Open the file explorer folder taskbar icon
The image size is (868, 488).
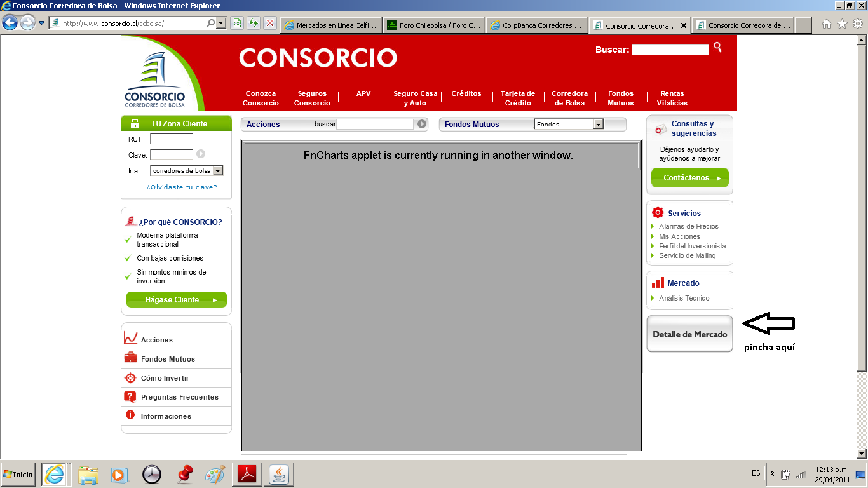[x=88, y=475]
